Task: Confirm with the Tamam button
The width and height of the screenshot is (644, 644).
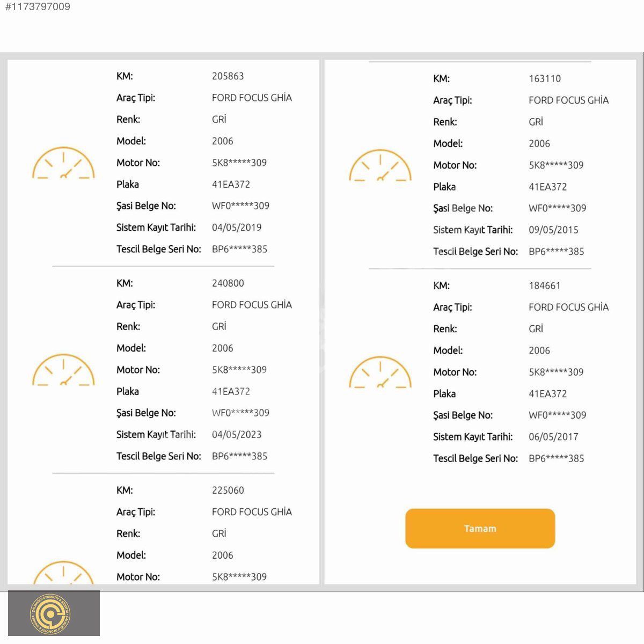Action: click(x=480, y=529)
